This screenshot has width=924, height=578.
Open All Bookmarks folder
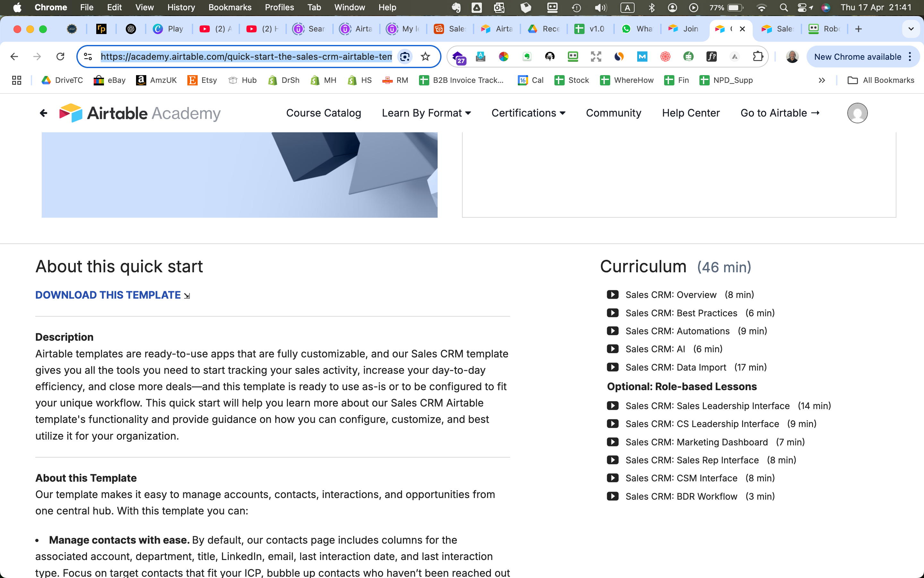click(881, 80)
